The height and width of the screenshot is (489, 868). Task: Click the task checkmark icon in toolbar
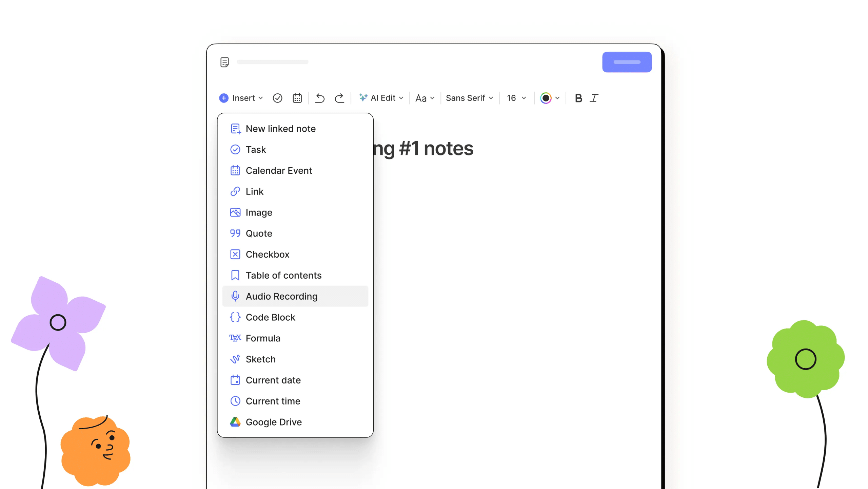(x=277, y=98)
